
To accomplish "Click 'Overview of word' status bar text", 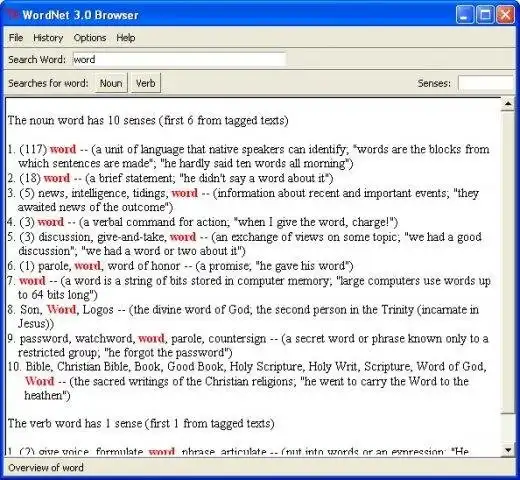I will tap(46, 468).
